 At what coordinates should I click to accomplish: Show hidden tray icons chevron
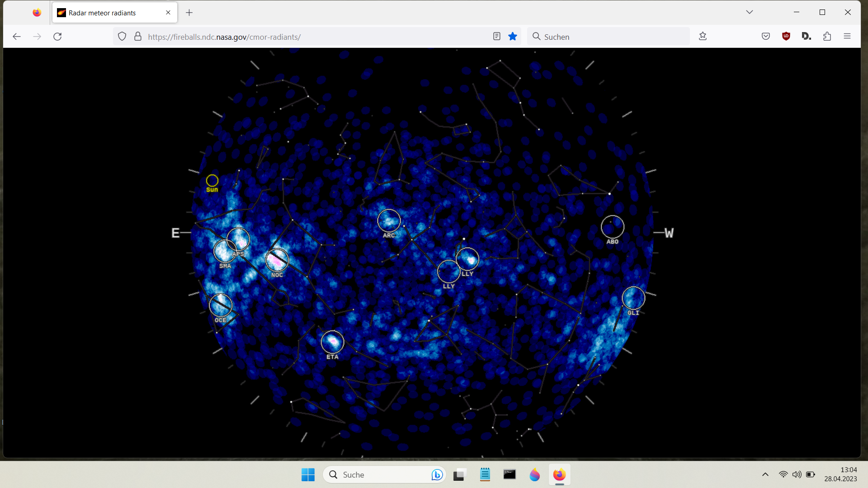click(x=765, y=474)
